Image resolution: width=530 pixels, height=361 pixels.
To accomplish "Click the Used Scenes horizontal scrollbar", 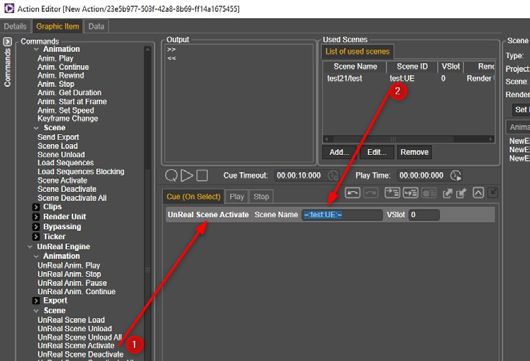I will [408, 139].
